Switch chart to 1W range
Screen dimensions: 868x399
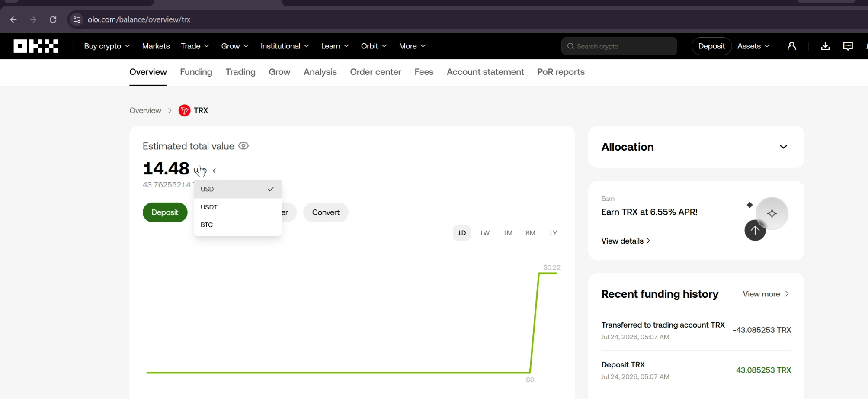click(484, 233)
